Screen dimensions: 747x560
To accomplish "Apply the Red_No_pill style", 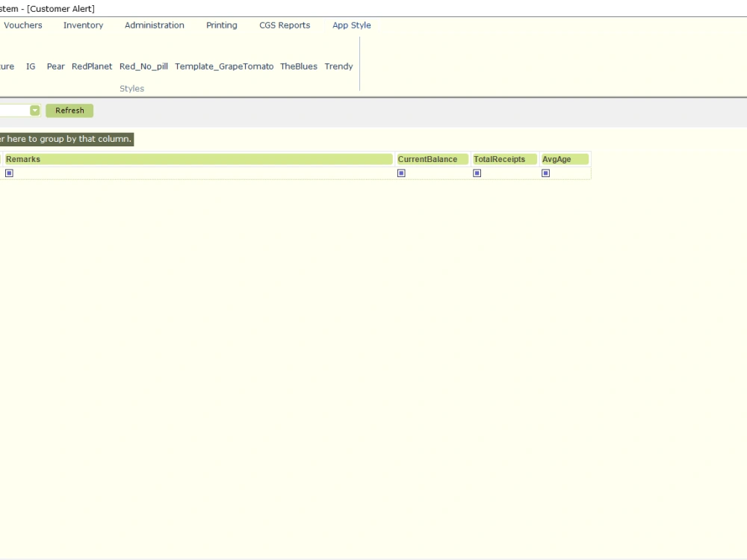I will click(143, 66).
